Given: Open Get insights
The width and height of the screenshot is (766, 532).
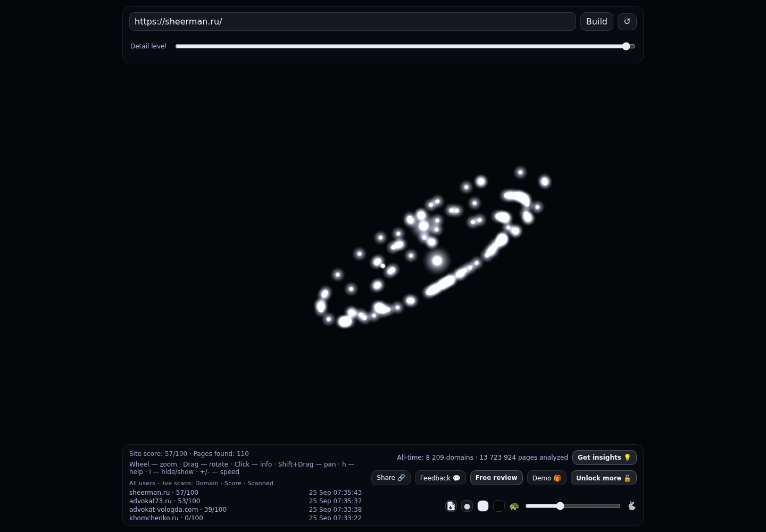Looking at the screenshot, I should pos(604,458).
